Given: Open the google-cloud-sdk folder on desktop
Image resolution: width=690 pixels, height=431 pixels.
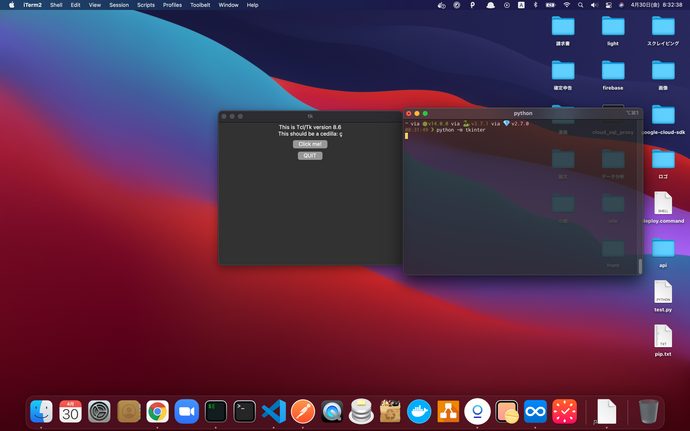Looking at the screenshot, I should coord(663,115).
